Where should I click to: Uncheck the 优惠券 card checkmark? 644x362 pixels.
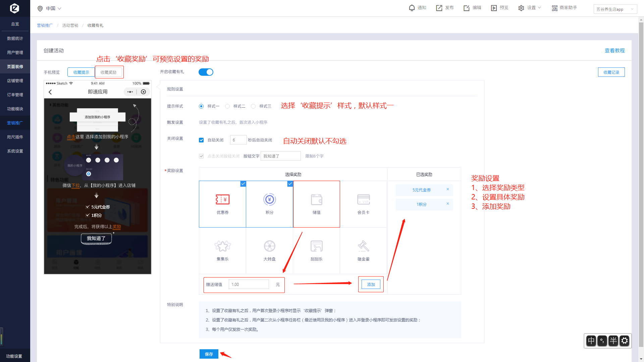tap(243, 184)
